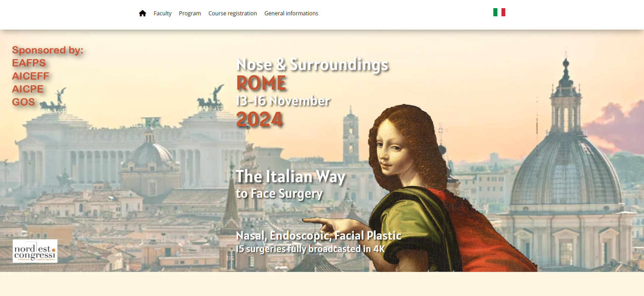Screen dimensions: 644x296
Task: Click the GOS sponsor name
Action: [x=23, y=102]
